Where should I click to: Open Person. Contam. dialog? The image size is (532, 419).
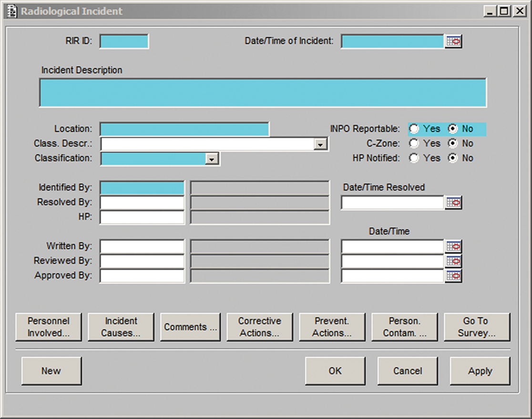pyautogui.click(x=404, y=327)
